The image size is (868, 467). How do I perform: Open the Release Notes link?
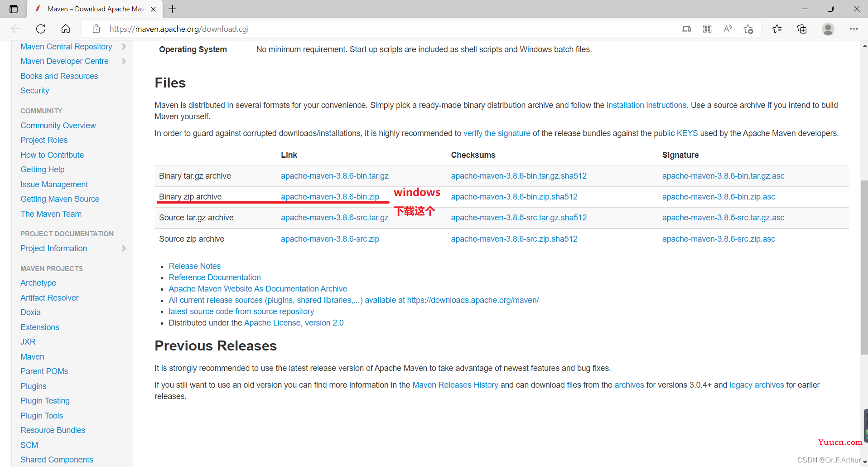click(194, 266)
